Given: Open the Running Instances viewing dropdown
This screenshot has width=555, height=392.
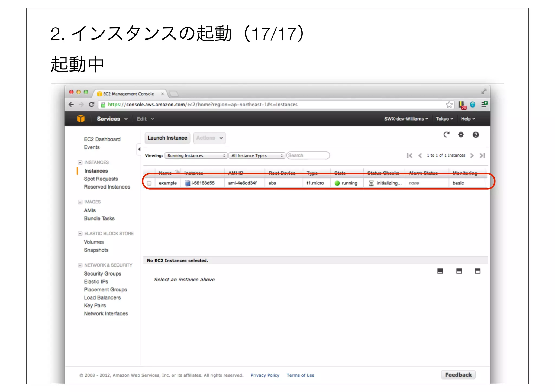Looking at the screenshot, I should (x=196, y=155).
